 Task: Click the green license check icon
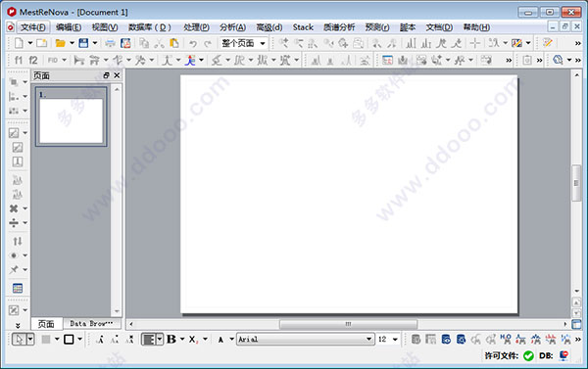point(528,355)
